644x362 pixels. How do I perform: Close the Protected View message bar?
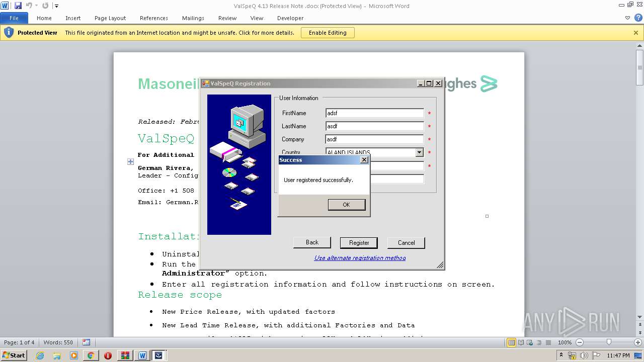point(636,33)
